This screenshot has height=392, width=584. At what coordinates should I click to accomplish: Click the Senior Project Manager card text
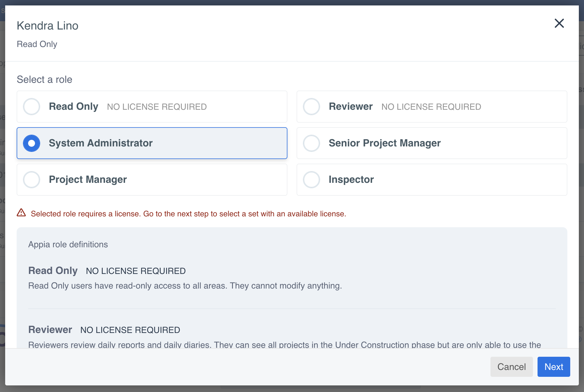[x=384, y=143]
